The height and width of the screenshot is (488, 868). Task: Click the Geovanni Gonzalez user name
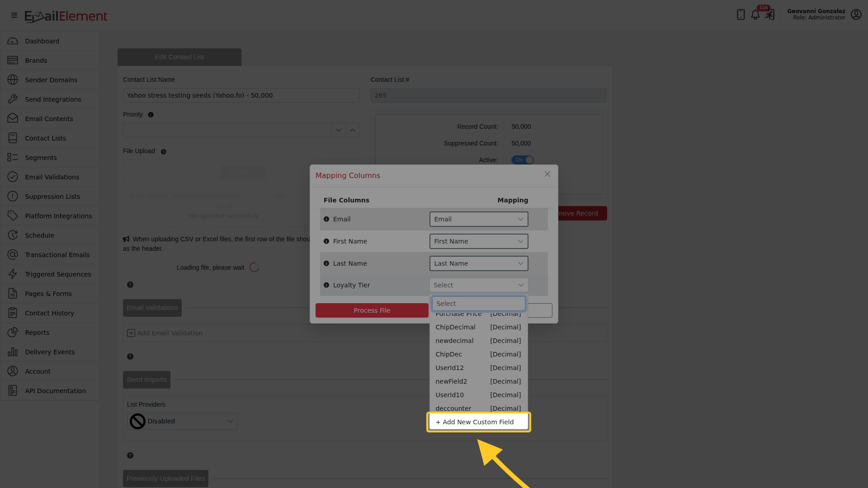pos(816,11)
